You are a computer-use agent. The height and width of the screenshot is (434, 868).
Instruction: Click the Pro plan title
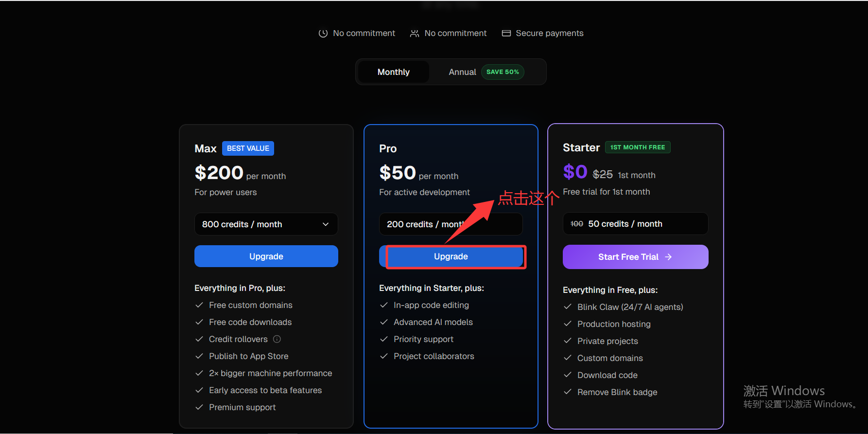coord(388,149)
